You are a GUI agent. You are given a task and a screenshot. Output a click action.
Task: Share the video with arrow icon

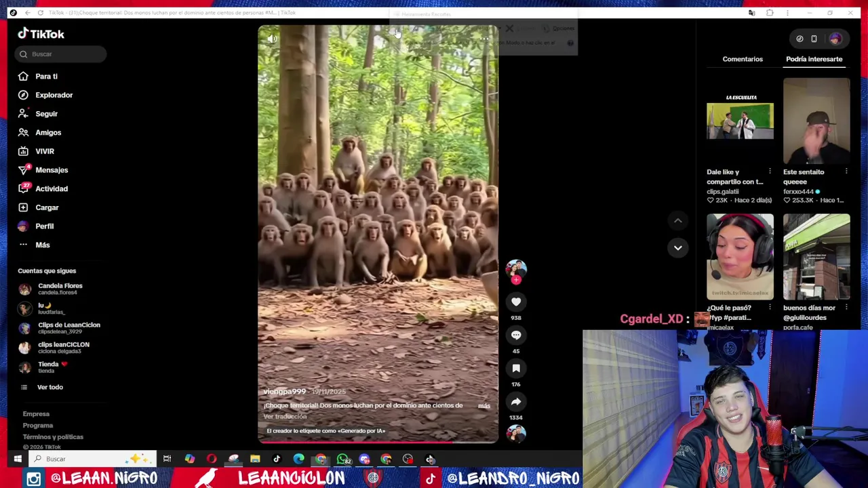[x=516, y=402]
